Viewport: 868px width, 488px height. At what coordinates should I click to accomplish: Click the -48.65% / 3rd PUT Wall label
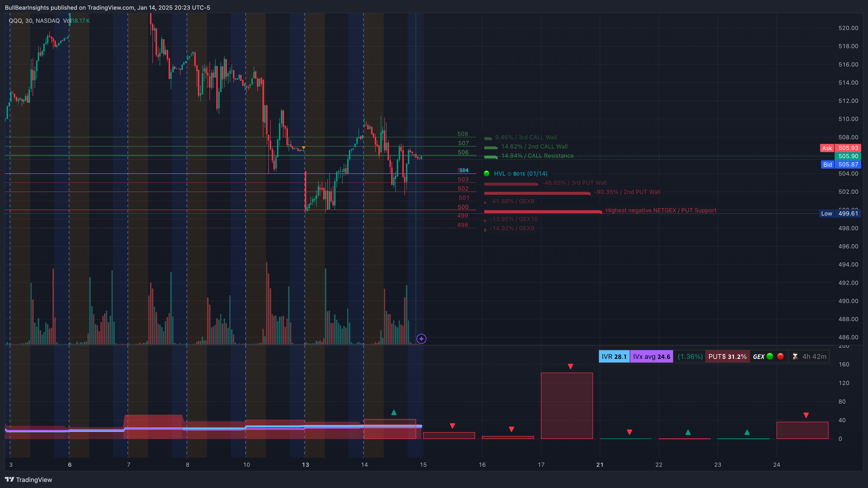tap(574, 183)
